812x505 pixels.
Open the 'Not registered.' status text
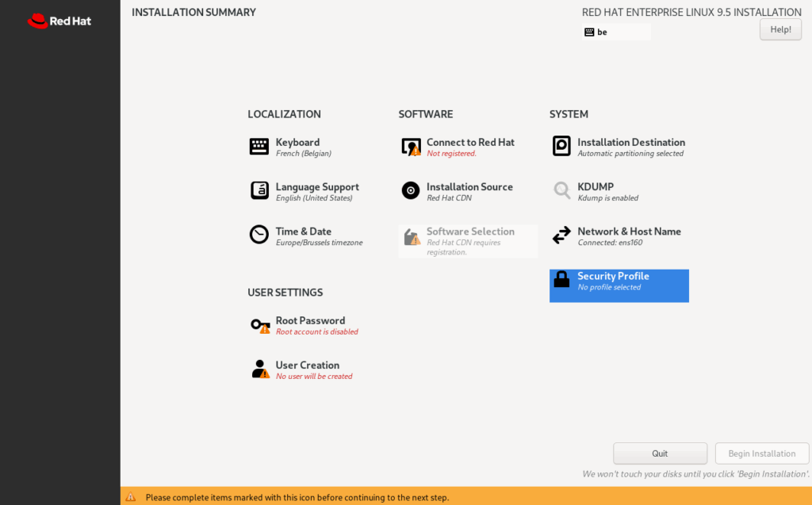pyautogui.click(x=451, y=154)
